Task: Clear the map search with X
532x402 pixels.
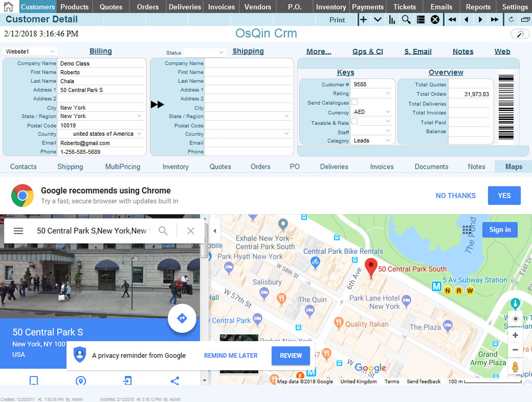Action: (191, 231)
